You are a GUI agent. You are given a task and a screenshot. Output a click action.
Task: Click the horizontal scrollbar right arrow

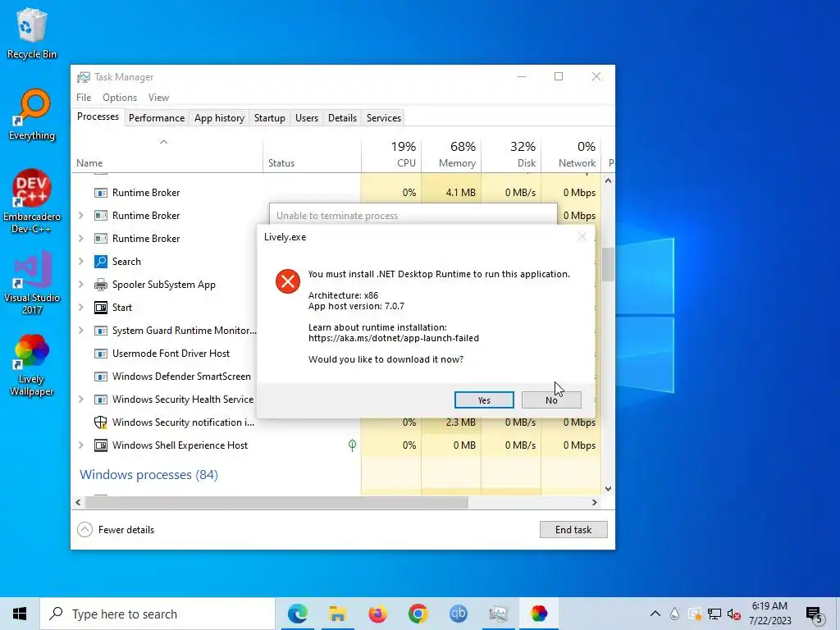pyautogui.click(x=594, y=503)
